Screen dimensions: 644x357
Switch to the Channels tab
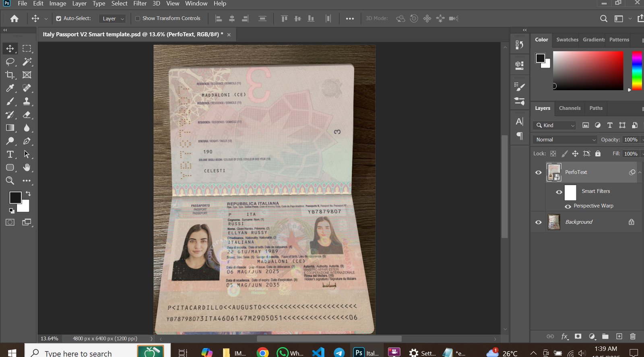click(x=570, y=108)
